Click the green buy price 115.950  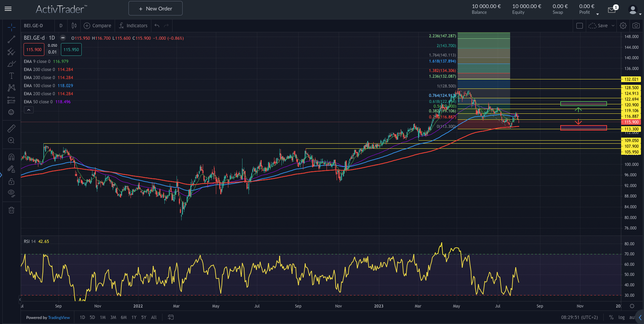pyautogui.click(x=71, y=50)
